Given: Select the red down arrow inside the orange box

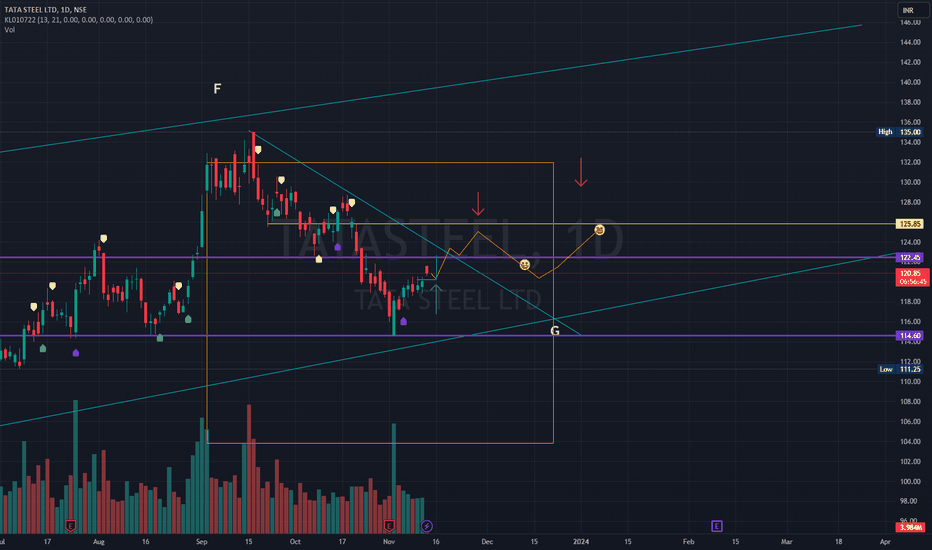Looking at the screenshot, I should (478, 204).
